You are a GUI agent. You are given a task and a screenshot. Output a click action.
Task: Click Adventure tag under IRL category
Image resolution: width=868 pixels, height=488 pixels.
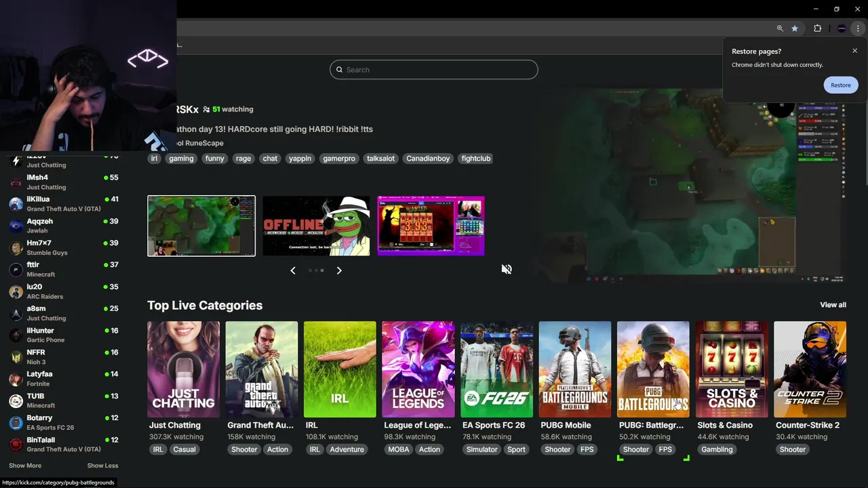click(x=347, y=449)
